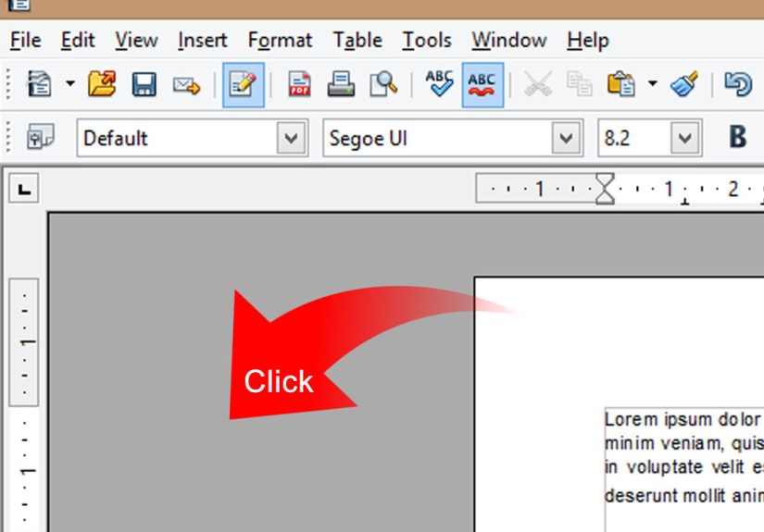Click the Undo arrow icon
This screenshot has width=764, height=532.
(x=738, y=83)
